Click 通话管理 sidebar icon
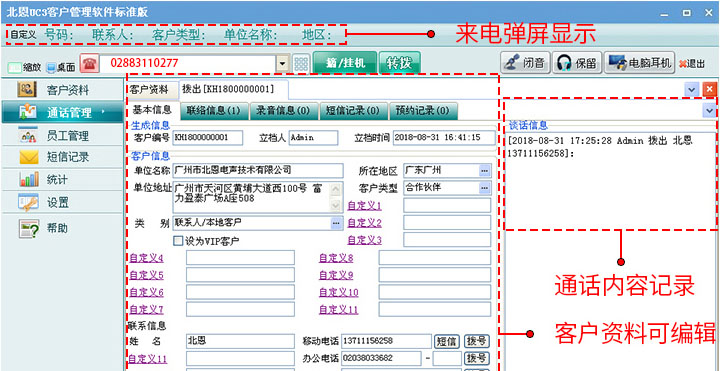The height and width of the screenshot is (371, 720). (x=29, y=112)
